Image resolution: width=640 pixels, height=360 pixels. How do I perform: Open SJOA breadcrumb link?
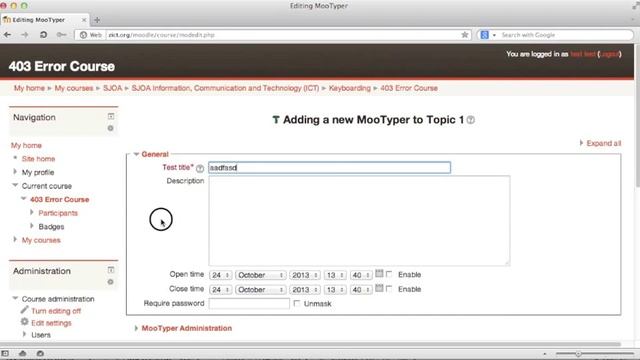click(x=113, y=88)
